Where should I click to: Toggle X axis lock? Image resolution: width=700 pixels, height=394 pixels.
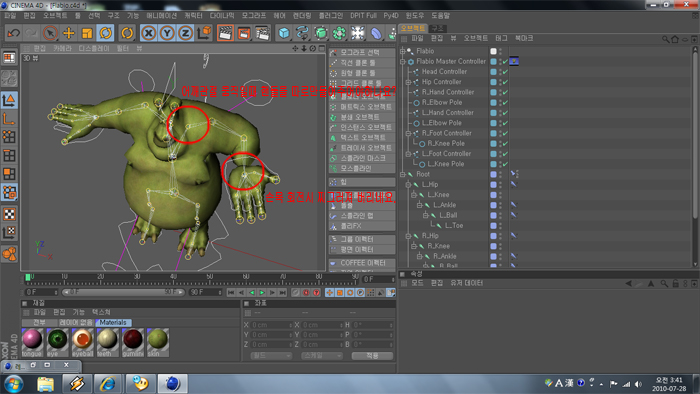tap(149, 33)
